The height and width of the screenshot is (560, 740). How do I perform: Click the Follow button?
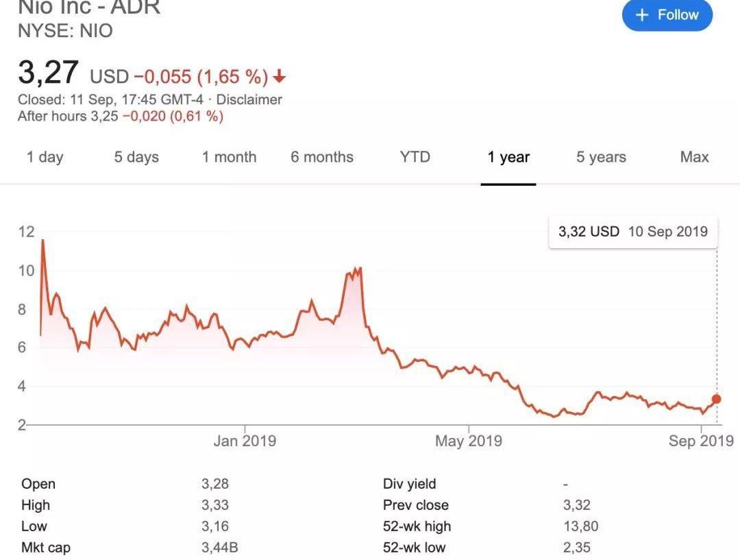tap(667, 14)
